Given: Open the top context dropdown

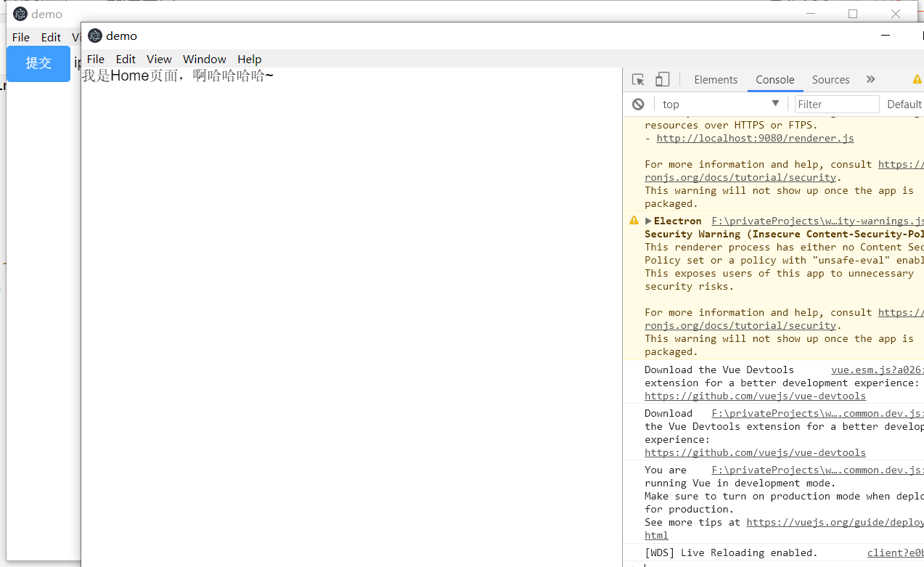Looking at the screenshot, I should 720,104.
